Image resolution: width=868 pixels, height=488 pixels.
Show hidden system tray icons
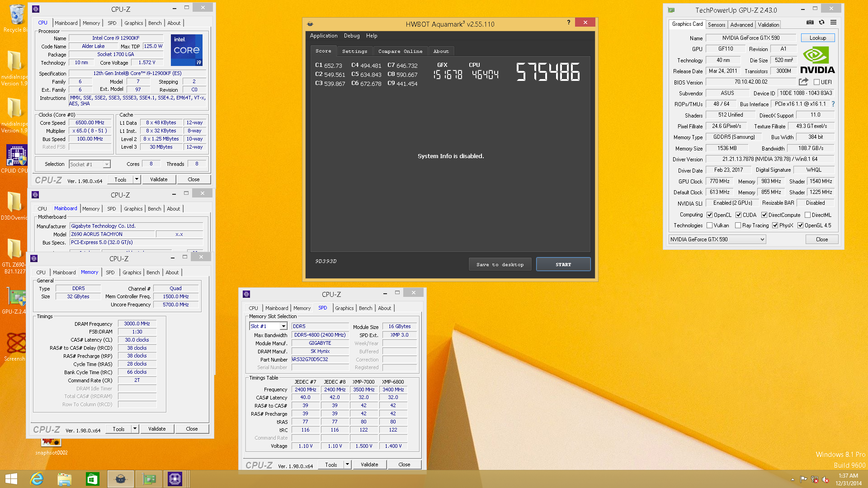pos(793,480)
